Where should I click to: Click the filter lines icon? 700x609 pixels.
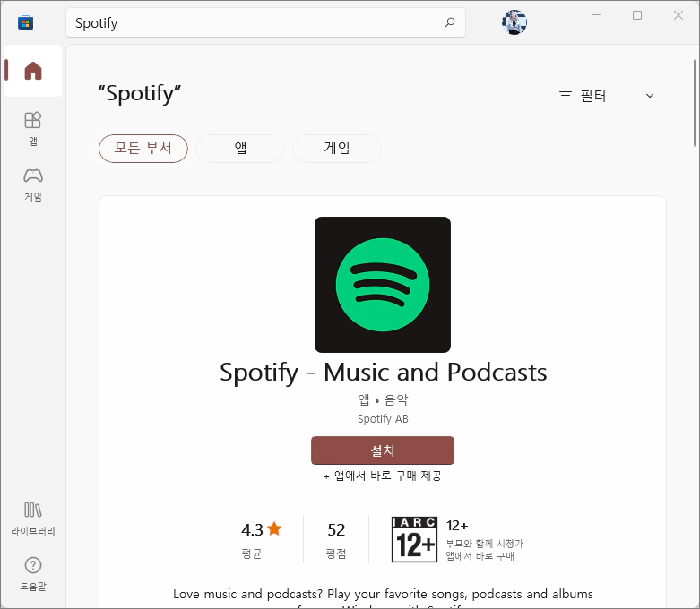566,96
